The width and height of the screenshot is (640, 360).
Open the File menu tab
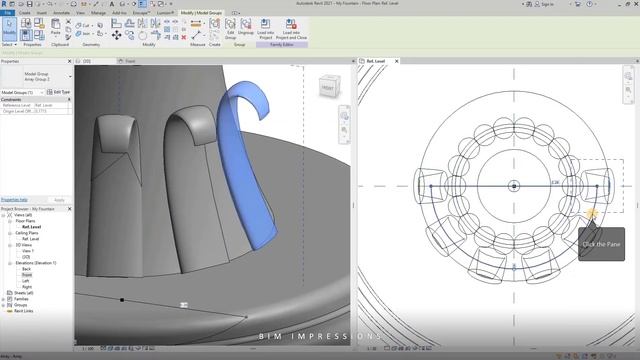[8, 13]
